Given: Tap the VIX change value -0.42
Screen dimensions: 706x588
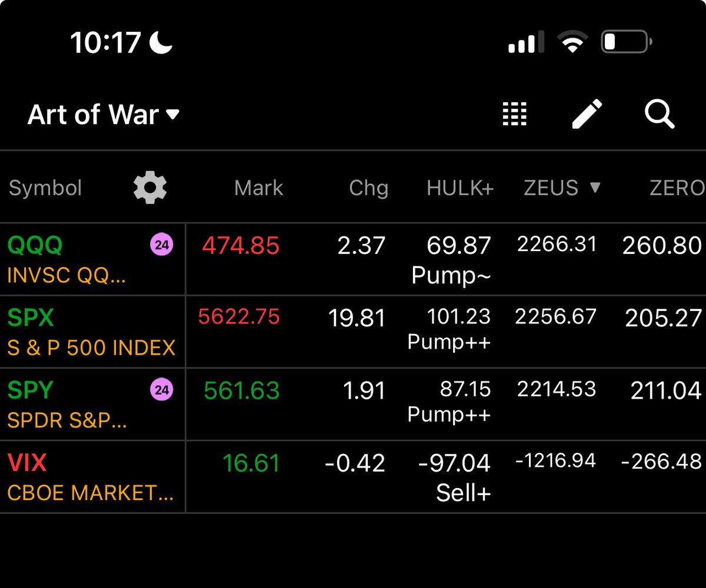Looking at the screenshot, I should pyautogui.click(x=355, y=463).
